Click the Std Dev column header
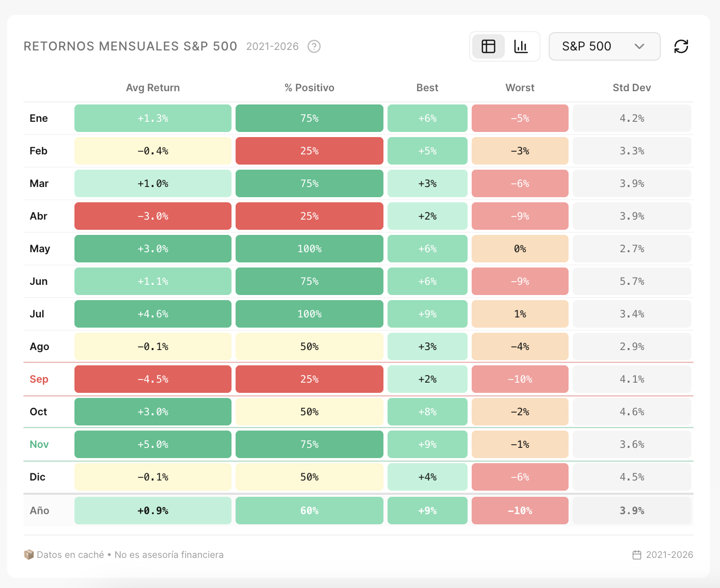This screenshot has width=720, height=588. tap(632, 88)
